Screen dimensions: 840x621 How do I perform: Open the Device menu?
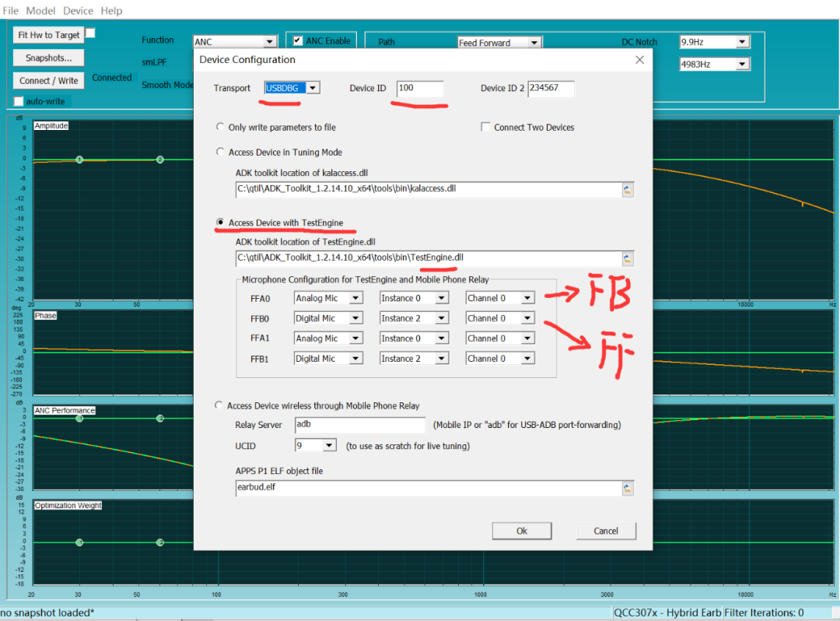click(79, 11)
